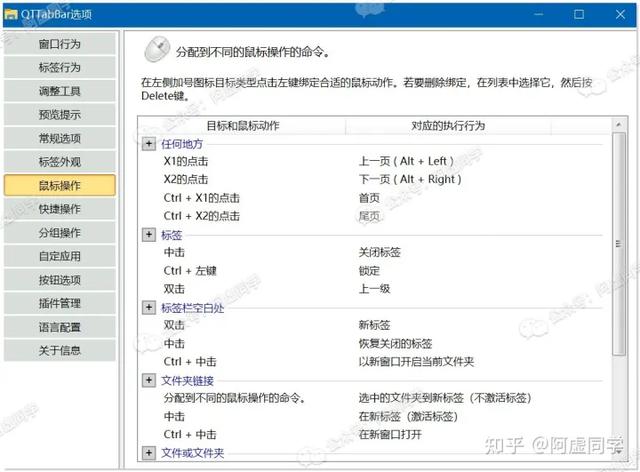The width and height of the screenshot is (640, 472).
Task: Click the 下一页 ( Alt + Right ) action
Action: click(x=410, y=179)
